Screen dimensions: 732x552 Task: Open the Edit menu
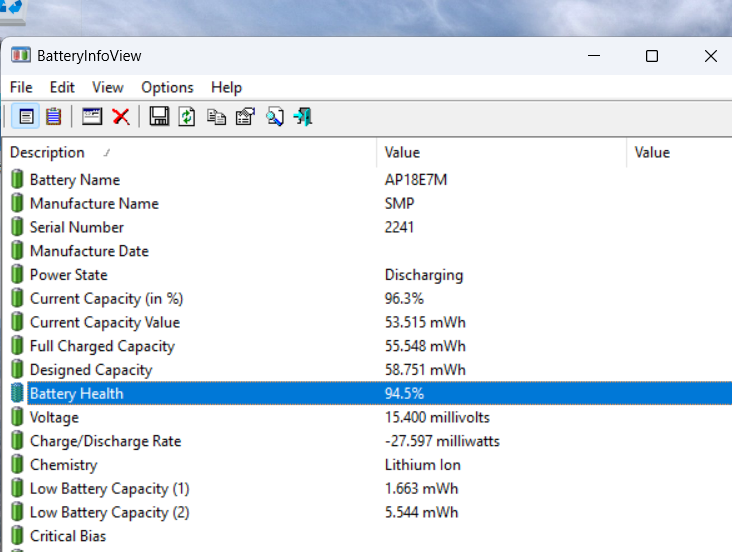[62, 87]
